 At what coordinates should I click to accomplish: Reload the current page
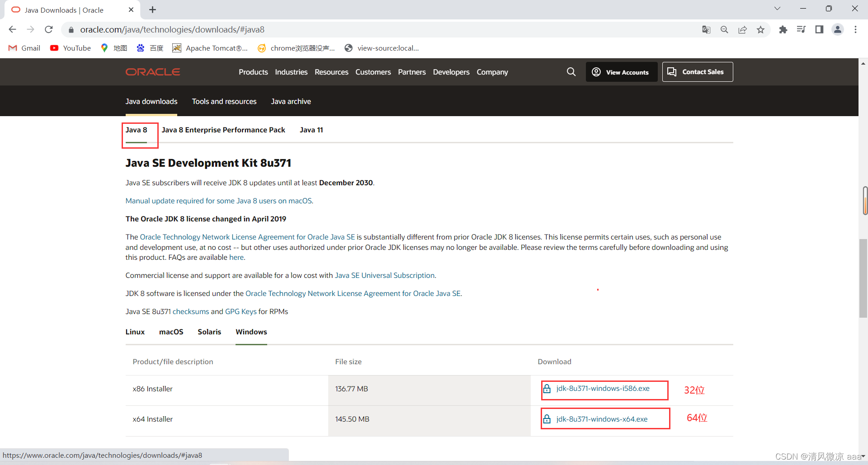[49, 29]
